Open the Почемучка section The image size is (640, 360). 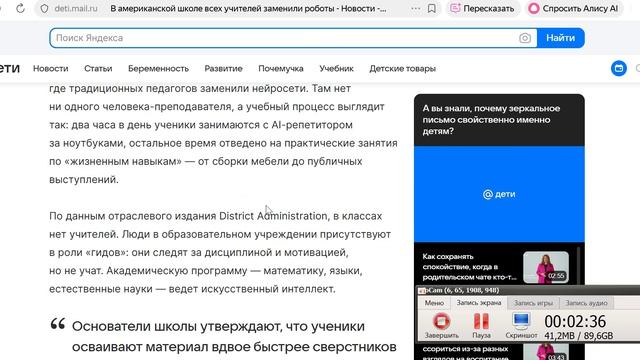(281, 69)
